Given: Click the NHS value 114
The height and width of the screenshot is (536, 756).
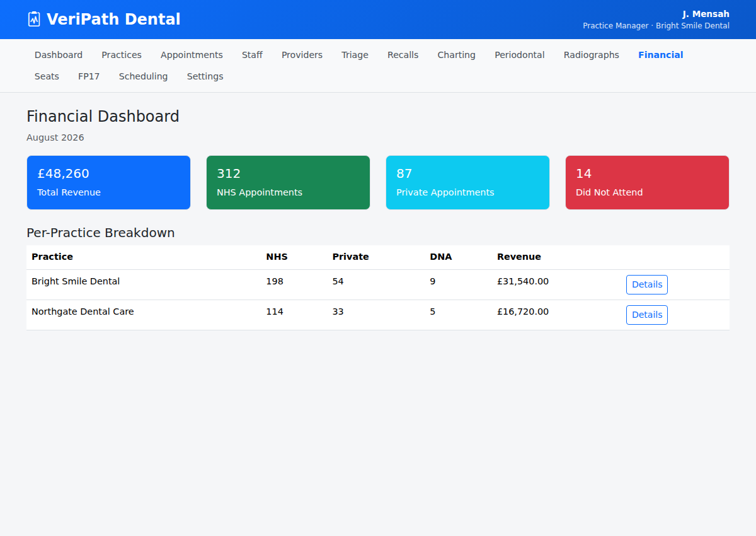Looking at the screenshot, I should [x=275, y=312].
